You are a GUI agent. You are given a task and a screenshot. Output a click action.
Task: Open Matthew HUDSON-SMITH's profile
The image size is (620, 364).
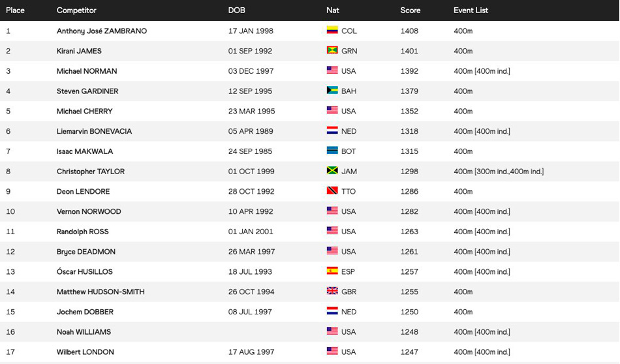(101, 292)
